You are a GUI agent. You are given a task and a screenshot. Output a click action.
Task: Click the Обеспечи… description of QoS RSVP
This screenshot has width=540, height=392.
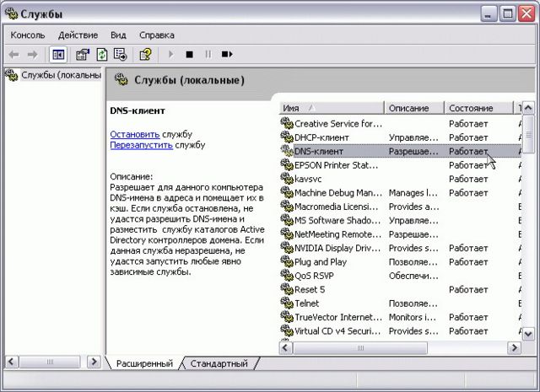[413, 276]
